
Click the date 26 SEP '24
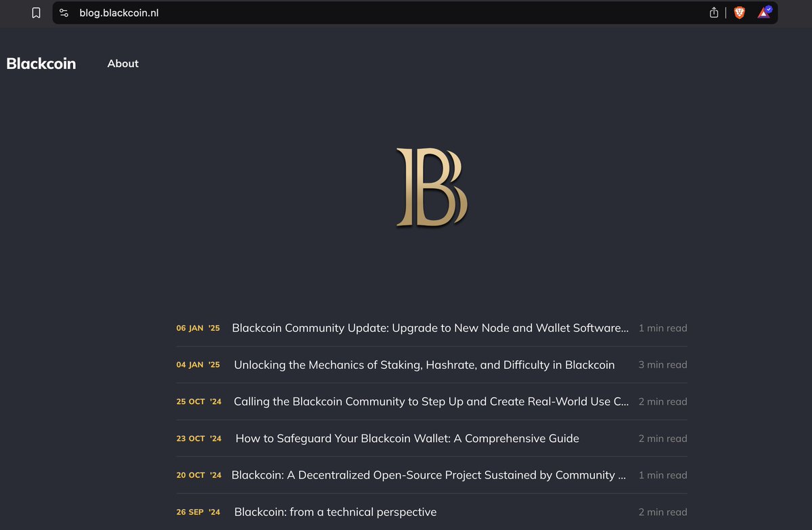pos(198,512)
